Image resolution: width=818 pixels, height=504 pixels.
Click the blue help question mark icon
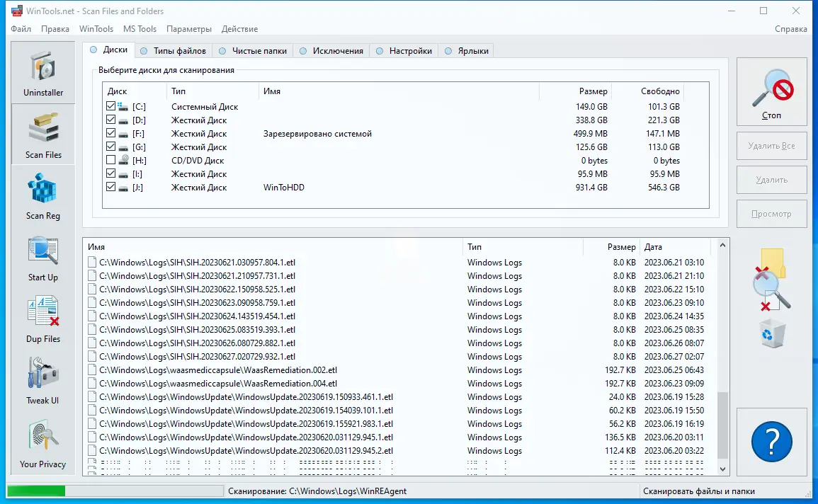771,442
